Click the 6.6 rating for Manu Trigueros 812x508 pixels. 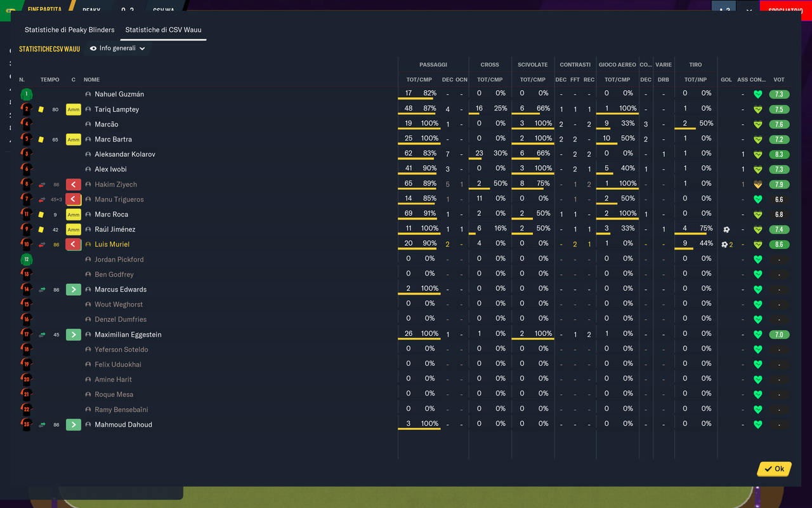coord(779,199)
